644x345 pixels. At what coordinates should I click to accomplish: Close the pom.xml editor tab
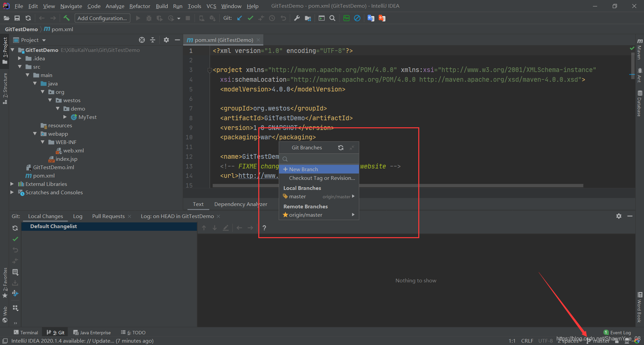tap(258, 40)
